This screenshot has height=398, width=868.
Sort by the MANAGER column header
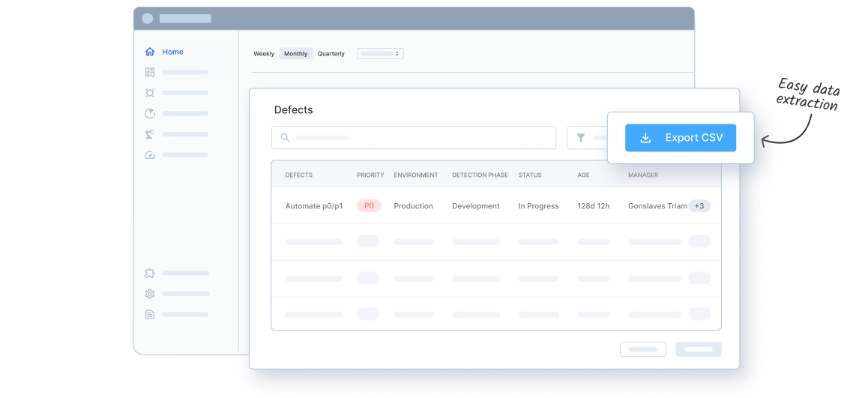pyautogui.click(x=643, y=175)
